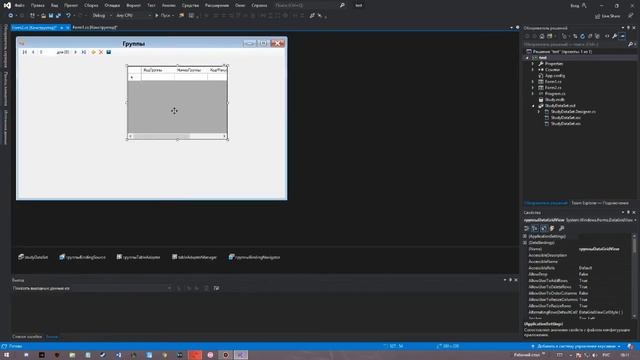The height and width of the screenshot is (360, 640).
Task: Click Move Next in the form navigator
Action: pos(76,52)
